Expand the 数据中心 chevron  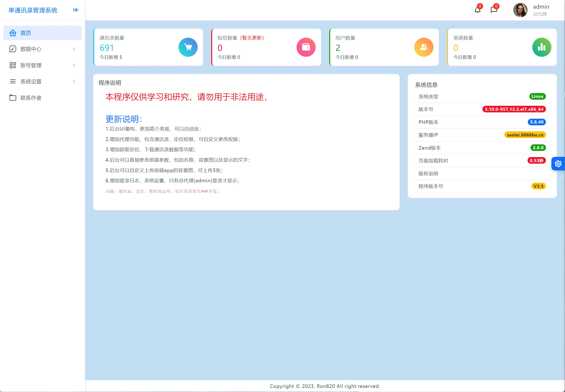pos(74,49)
